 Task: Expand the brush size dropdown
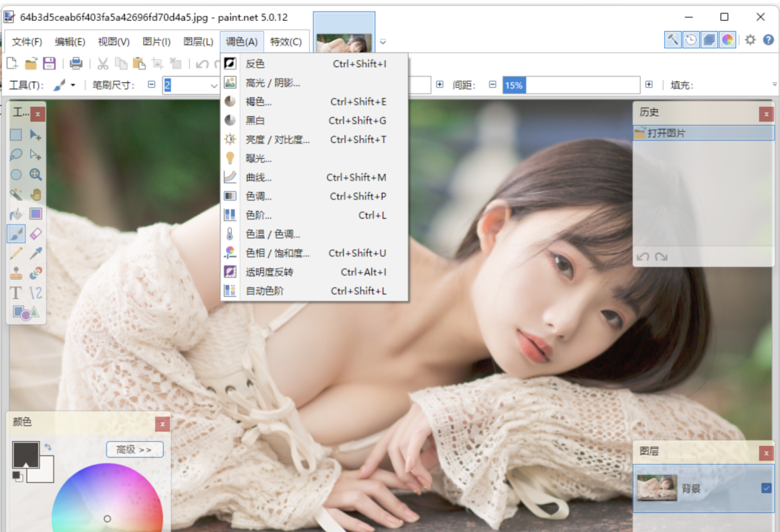click(x=214, y=85)
